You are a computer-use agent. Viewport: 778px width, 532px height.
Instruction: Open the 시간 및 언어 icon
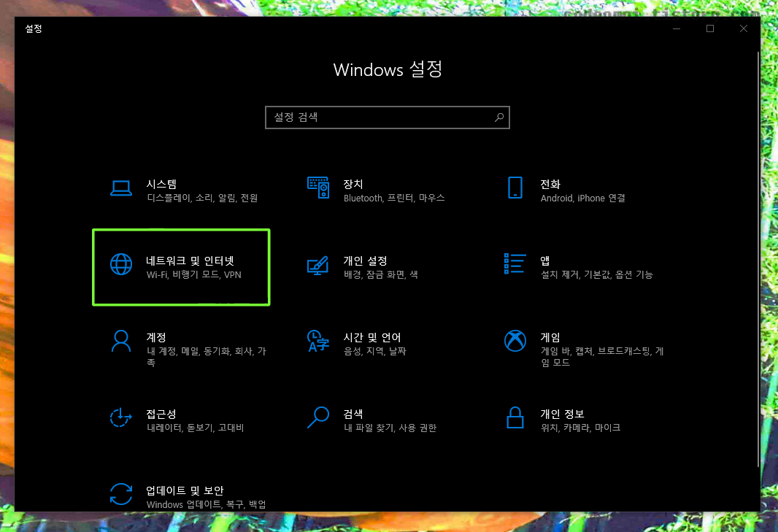pyautogui.click(x=318, y=341)
